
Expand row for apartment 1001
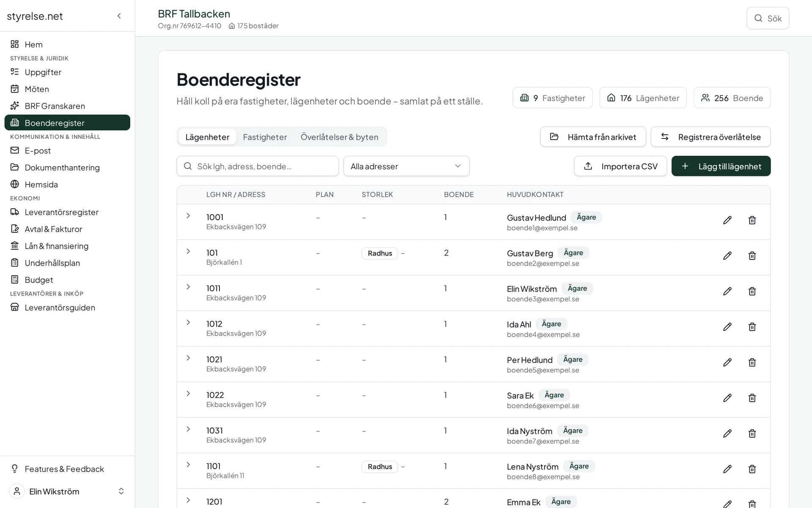(x=188, y=216)
